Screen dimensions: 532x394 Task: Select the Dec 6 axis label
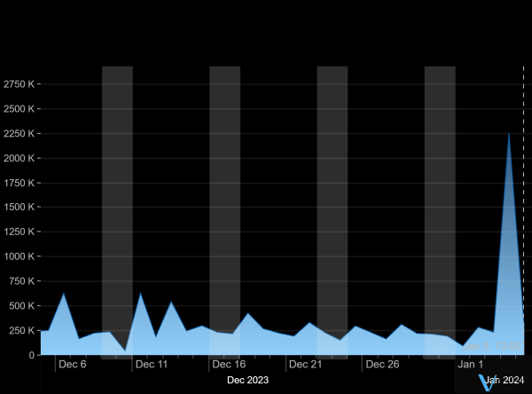pyautogui.click(x=72, y=365)
